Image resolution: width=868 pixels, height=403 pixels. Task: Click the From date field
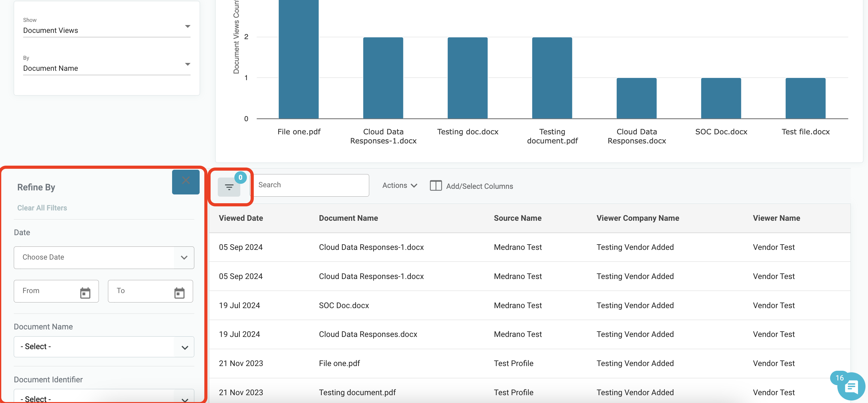click(56, 291)
